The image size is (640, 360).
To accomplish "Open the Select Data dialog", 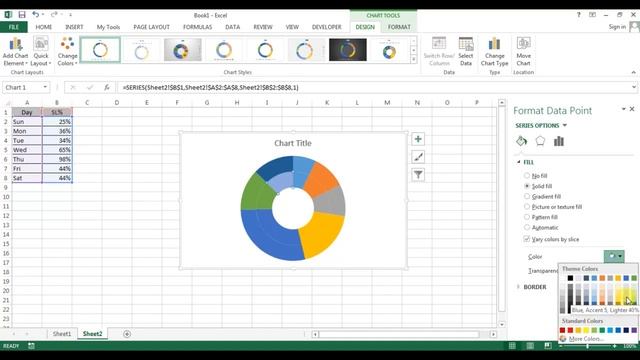I will pyautogui.click(x=466, y=51).
